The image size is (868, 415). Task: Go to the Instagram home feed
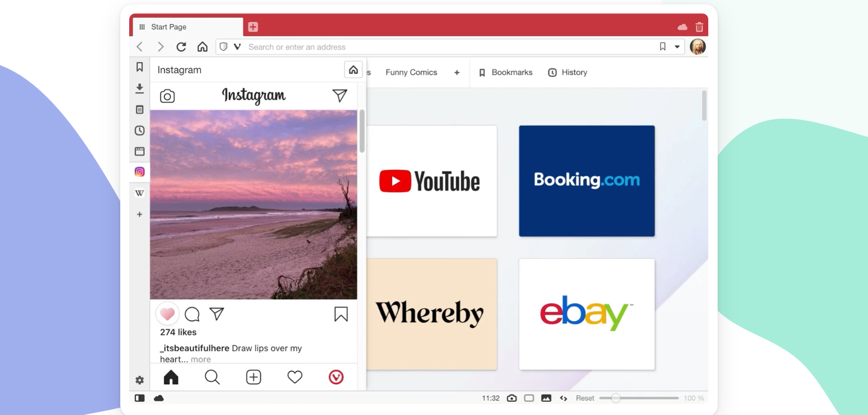click(x=171, y=377)
